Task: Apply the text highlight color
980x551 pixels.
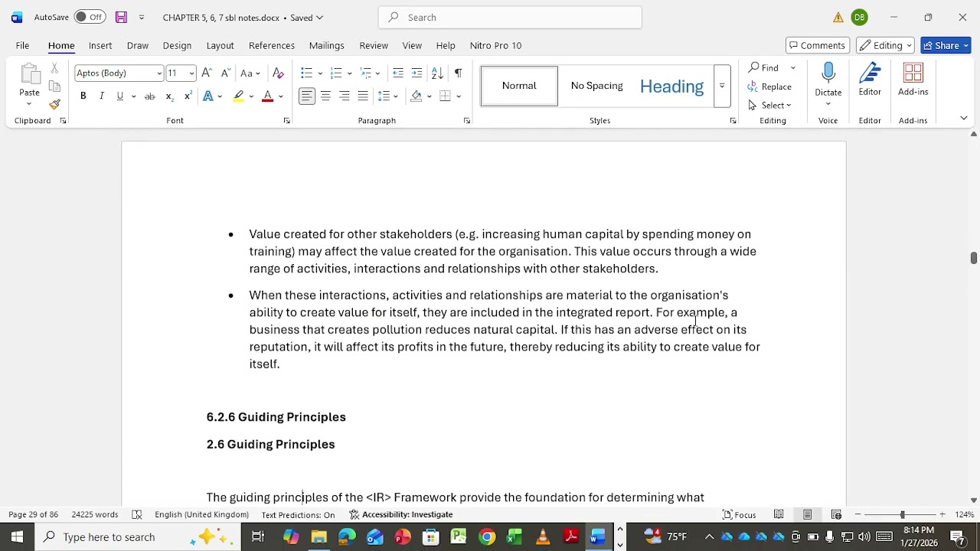Action: coord(239,96)
